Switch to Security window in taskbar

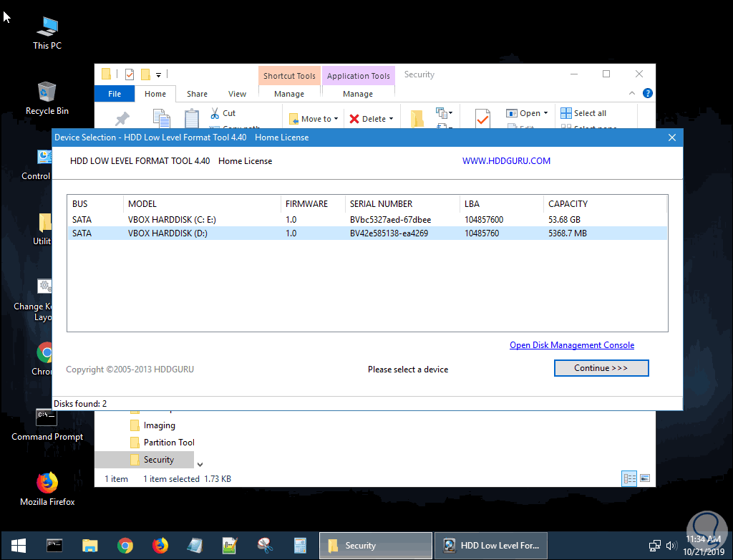376,546
